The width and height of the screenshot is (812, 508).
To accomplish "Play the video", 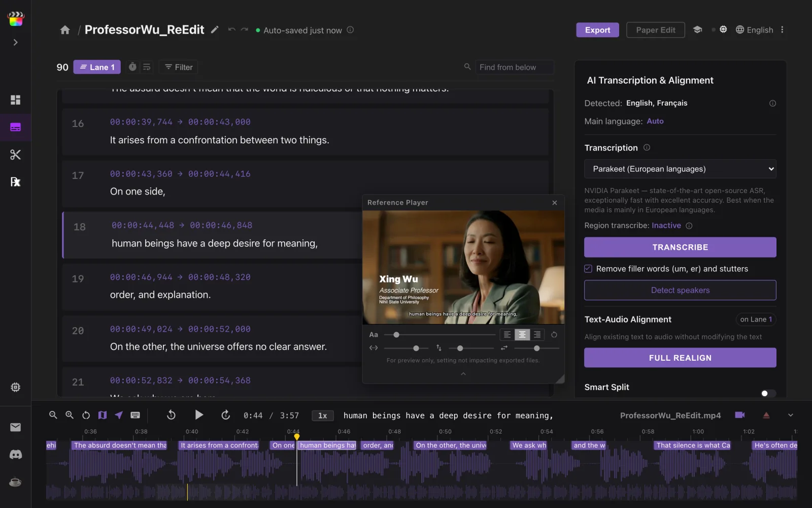I will point(199,415).
